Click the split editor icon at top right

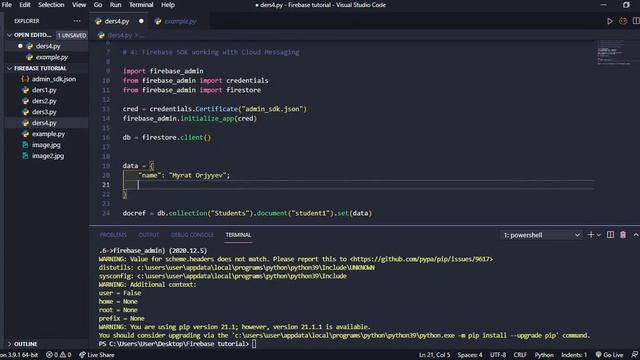636,21
